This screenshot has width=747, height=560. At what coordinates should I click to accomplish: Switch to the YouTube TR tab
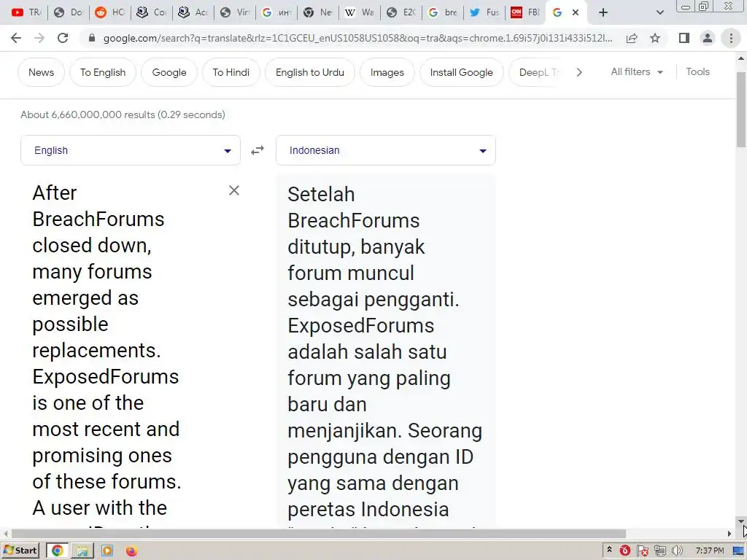click(27, 12)
